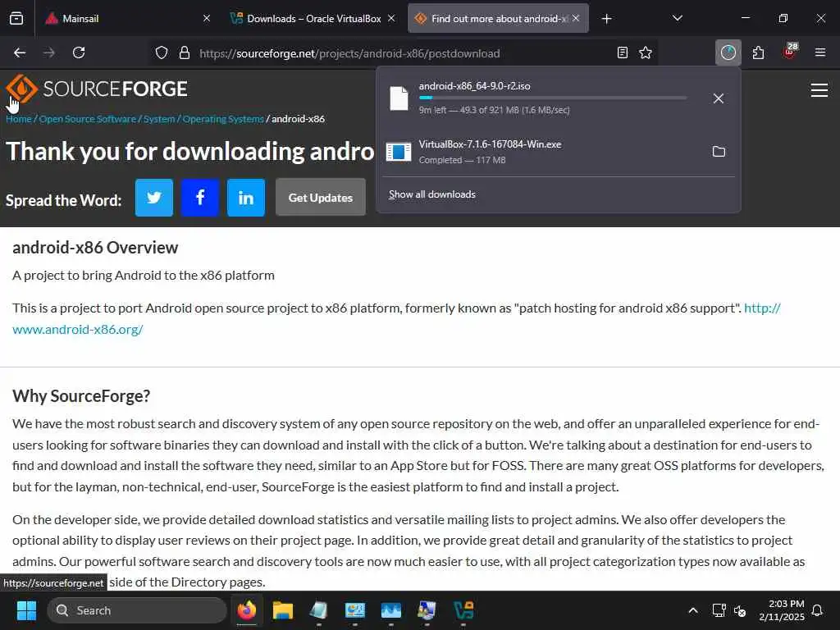Toggle reader view icon in address bar

pos(623,52)
